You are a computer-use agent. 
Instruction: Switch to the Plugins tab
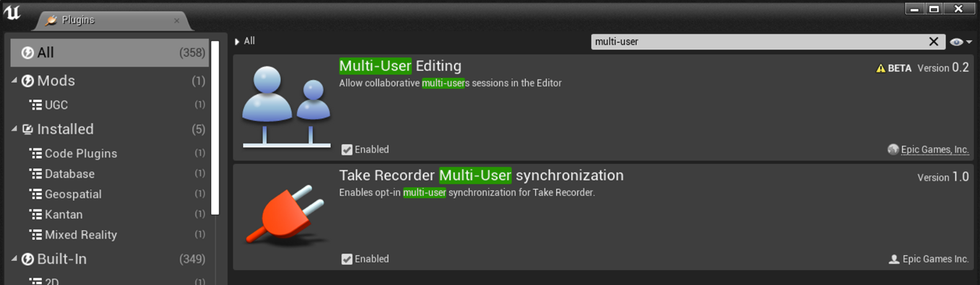pyautogui.click(x=78, y=20)
